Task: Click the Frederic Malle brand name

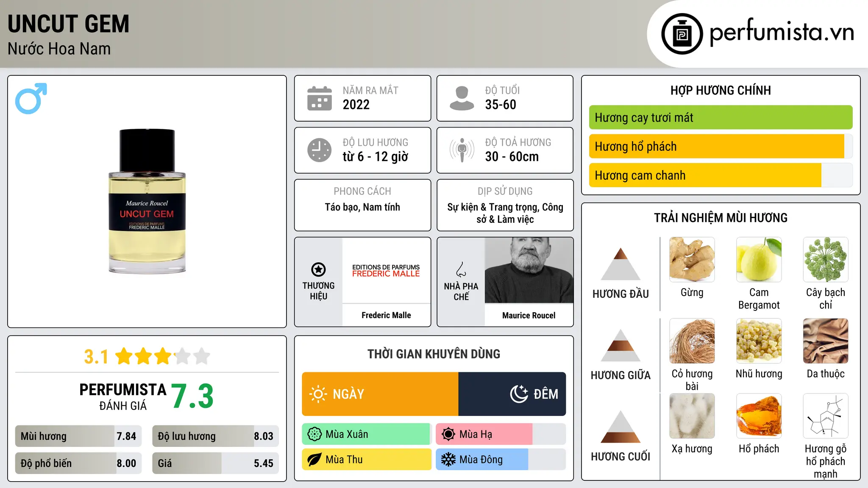Action: (386, 315)
